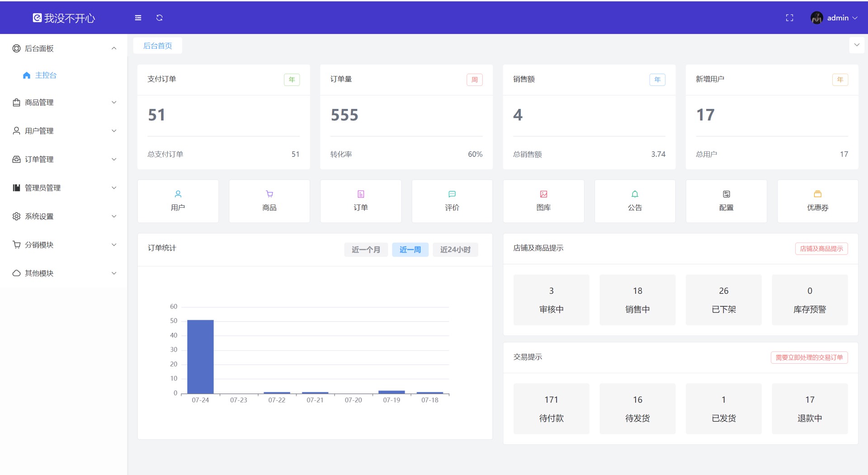Open 配置 shortcut icon
This screenshot has width=868, height=475.
click(726, 194)
